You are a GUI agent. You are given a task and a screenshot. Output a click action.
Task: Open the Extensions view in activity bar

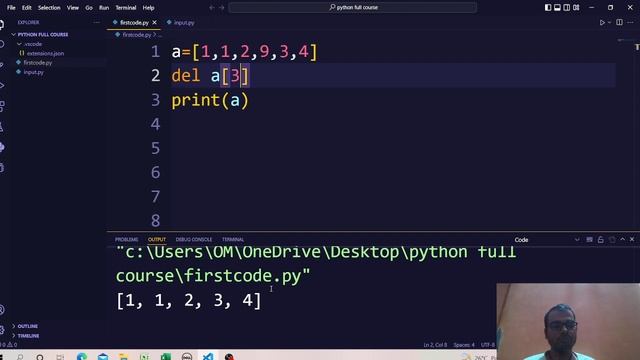pyautogui.click(x=2, y=106)
